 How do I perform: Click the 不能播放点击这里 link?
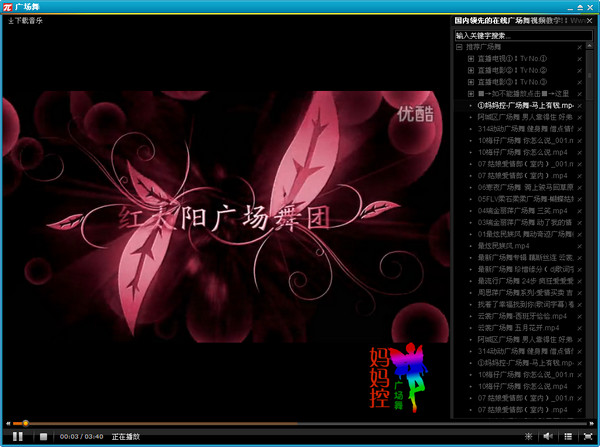tap(520, 93)
